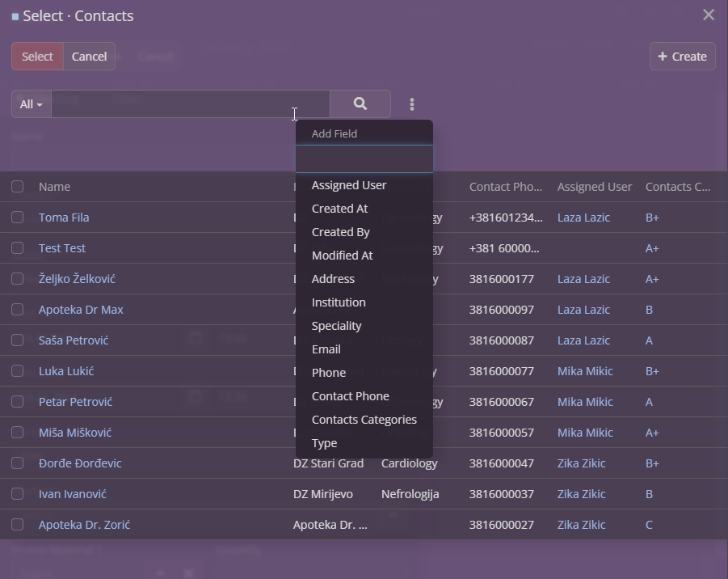Open the Toma Fila contact link
The image size is (728, 579).
(64, 218)
